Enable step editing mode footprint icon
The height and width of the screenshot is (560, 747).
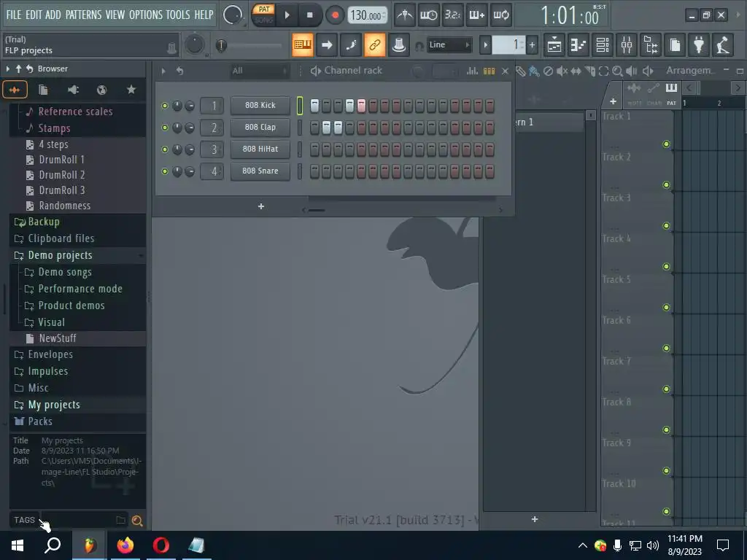(x=351, y=44)
